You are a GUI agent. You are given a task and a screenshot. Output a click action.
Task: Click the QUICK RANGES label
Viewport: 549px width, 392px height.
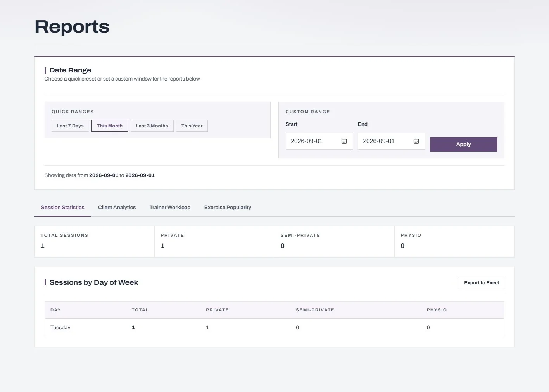coord(73,112)
